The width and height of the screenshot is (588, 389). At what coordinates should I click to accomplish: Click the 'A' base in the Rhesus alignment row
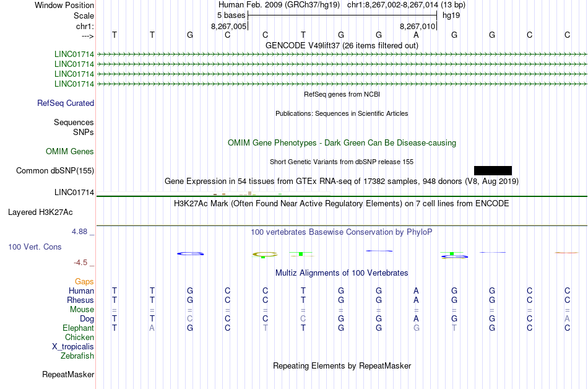(x=416, y=300)
